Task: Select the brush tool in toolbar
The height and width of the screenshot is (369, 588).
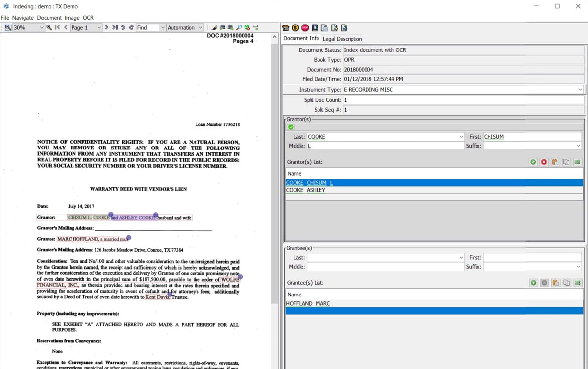Action: tap(215, 28)
